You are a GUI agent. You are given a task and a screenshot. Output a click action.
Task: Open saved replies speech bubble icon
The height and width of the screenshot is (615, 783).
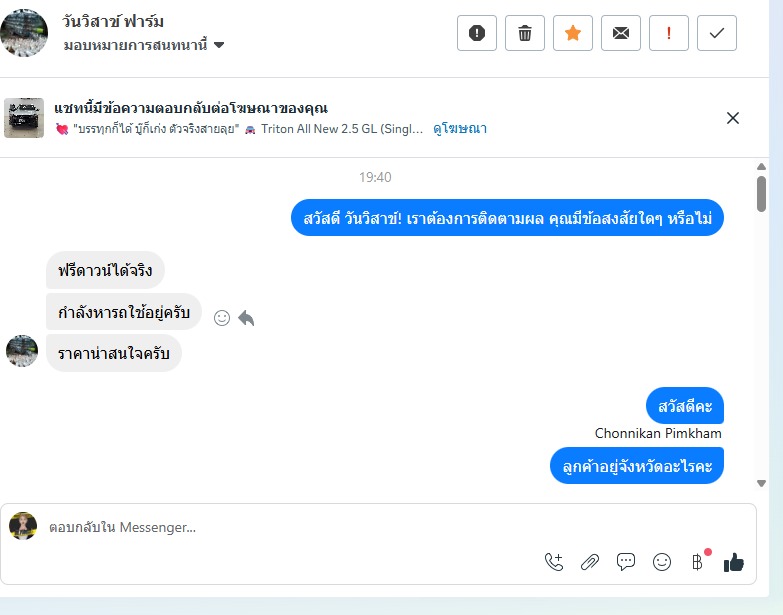click(x=626, y=562)
